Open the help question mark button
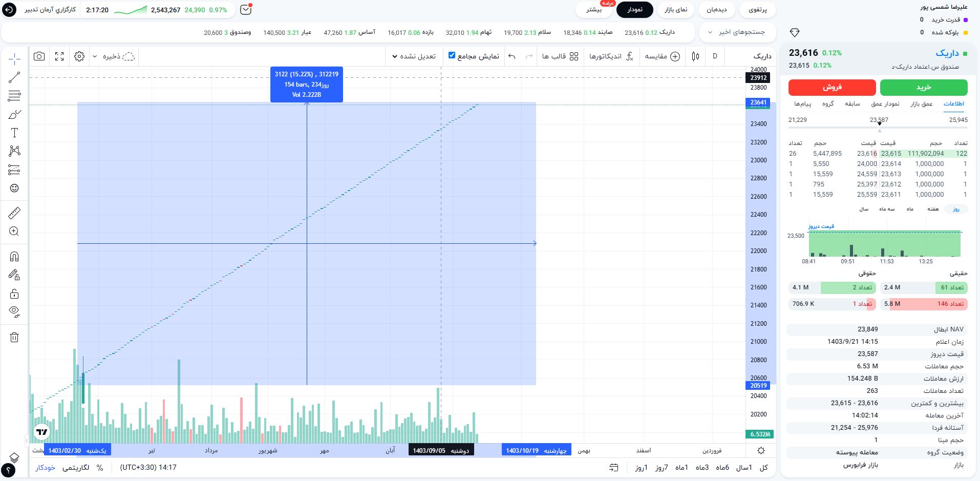The height and width of the screenshot is (481, 980). coord(9,470)
